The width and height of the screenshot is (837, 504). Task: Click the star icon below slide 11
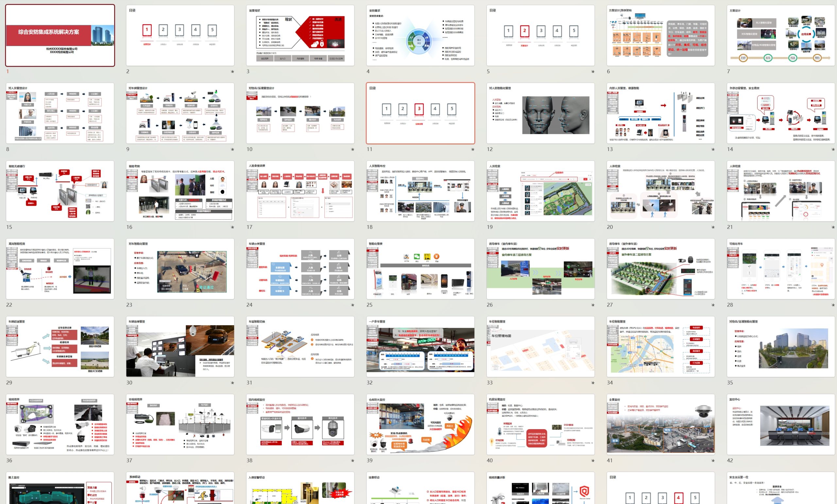[x=472, y=149]
